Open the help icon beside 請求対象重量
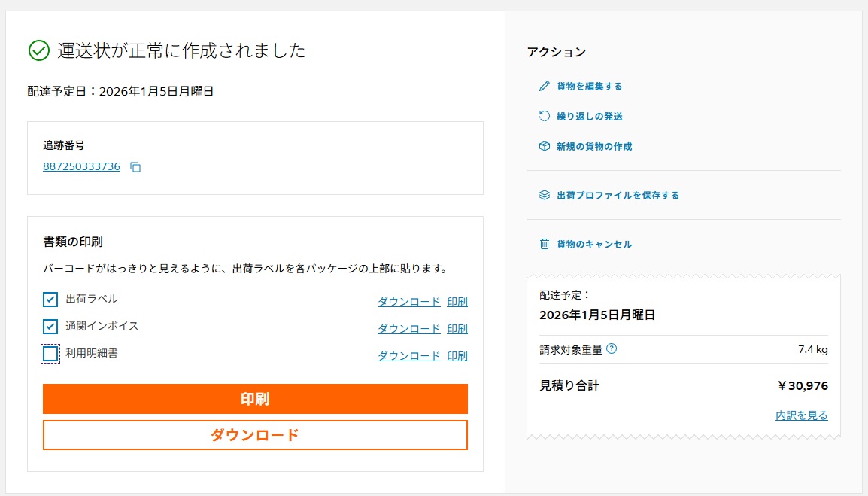This screenshot has width=868, height=496. (612, 349)
